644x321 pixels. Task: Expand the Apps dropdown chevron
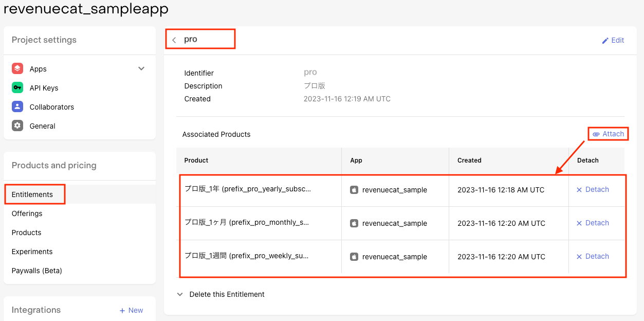pos(141,68)
